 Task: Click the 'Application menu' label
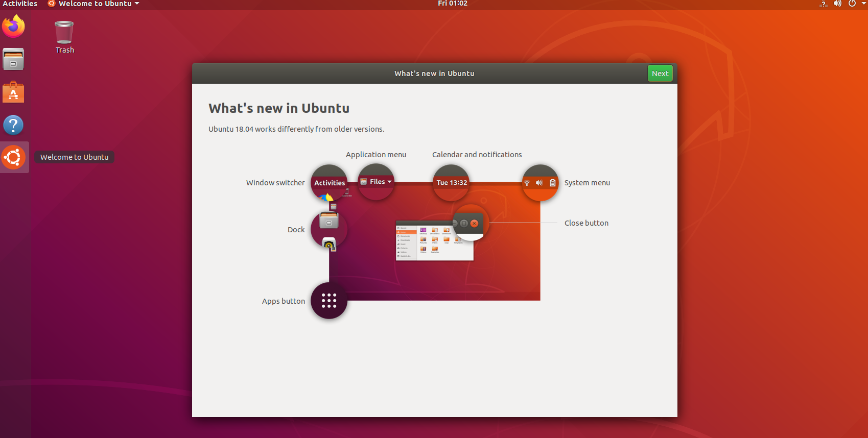(376, 155)
